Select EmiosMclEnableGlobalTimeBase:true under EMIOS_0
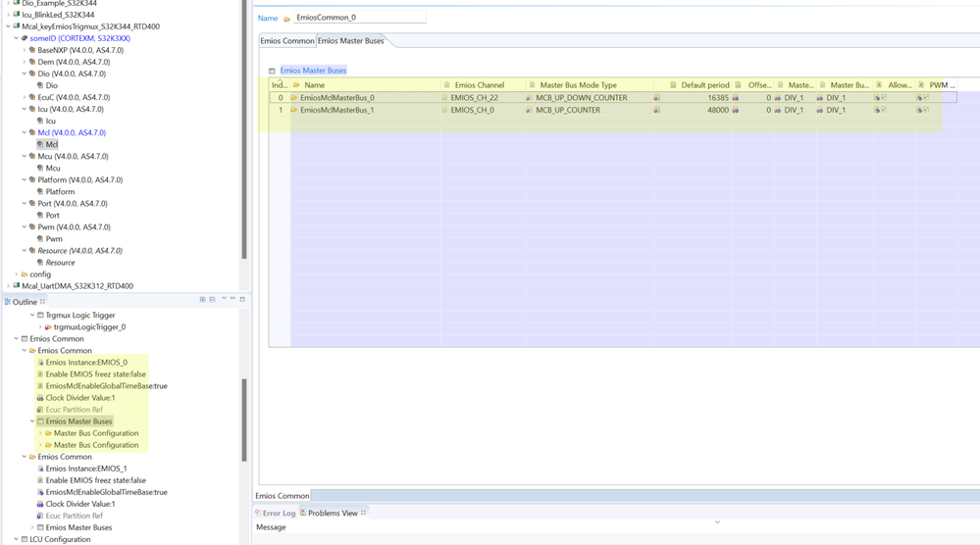The image size is (980, 545). (106, 386)
